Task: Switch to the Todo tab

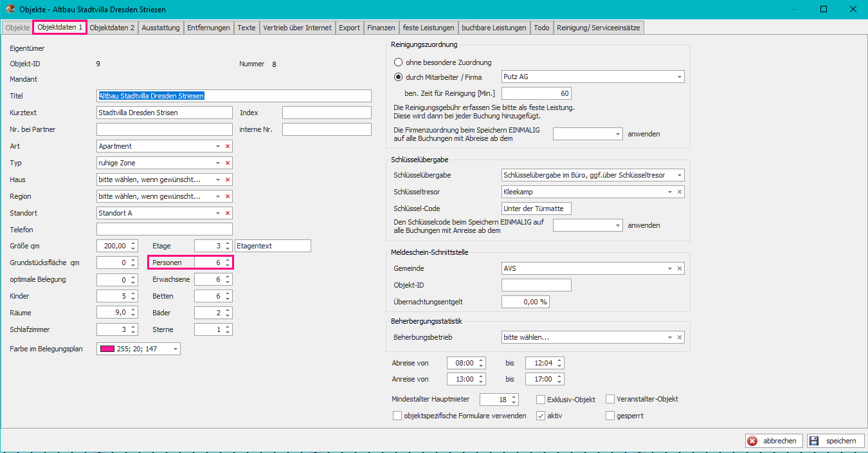Action: pyautogui.click(x=541, y=28)
